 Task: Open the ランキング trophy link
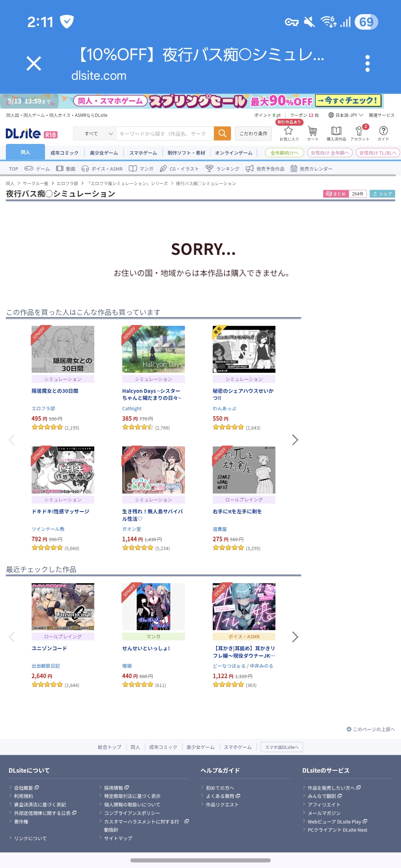(222, 169)
